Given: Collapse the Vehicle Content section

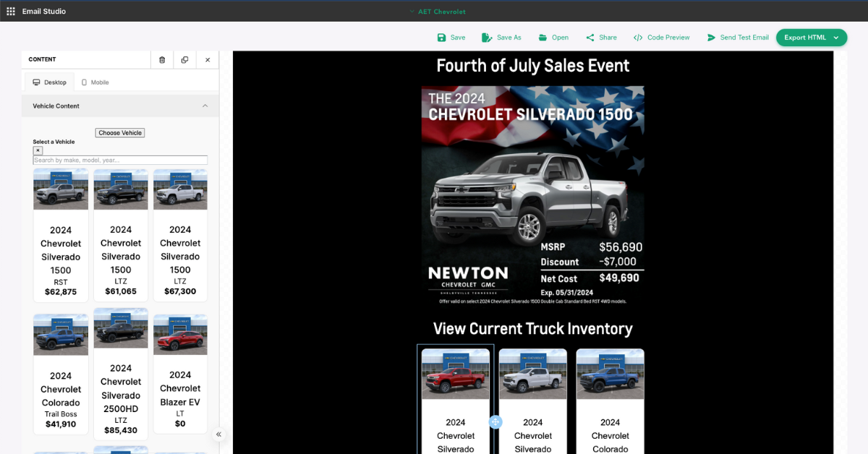Looking at the screenshot, I should (x=205, y=106).
